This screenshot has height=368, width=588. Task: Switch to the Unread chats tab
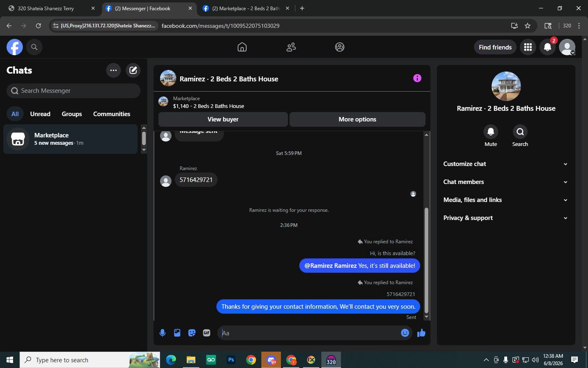pyautogui.click(x=40, y=114)
